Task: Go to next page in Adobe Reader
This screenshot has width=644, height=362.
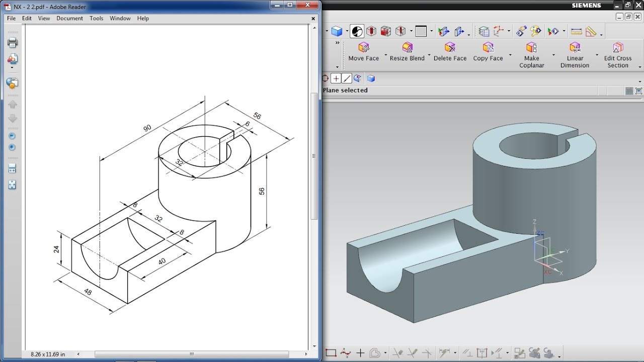Action: point(13,118)
